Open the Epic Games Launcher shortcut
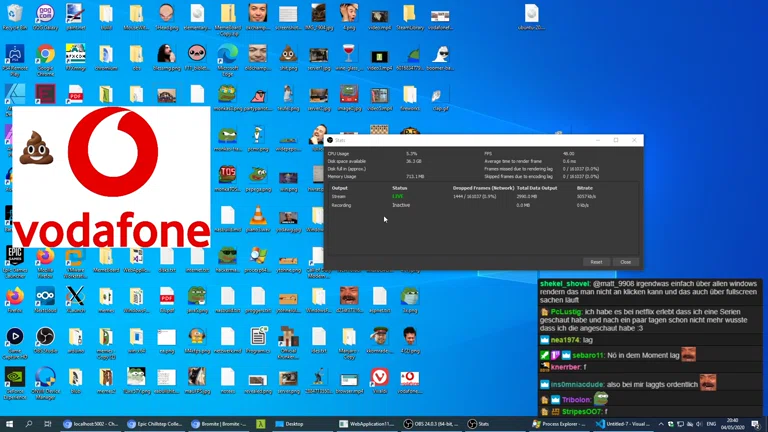The width and height of the screenshot is (768, 432). (x=15, y=257)
